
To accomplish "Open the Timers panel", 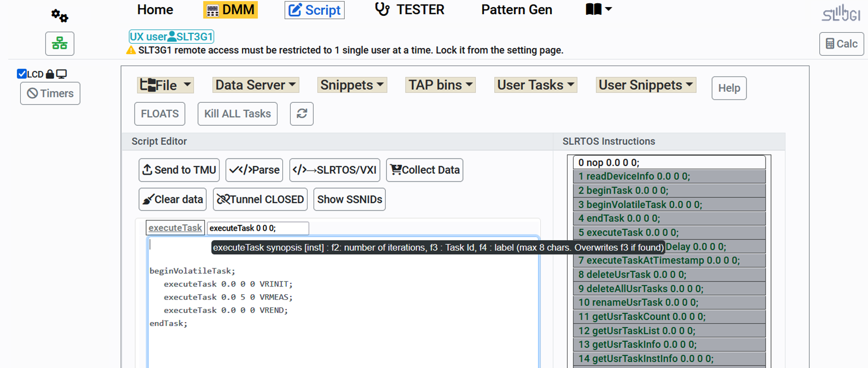I will click(x=50, y=94).
